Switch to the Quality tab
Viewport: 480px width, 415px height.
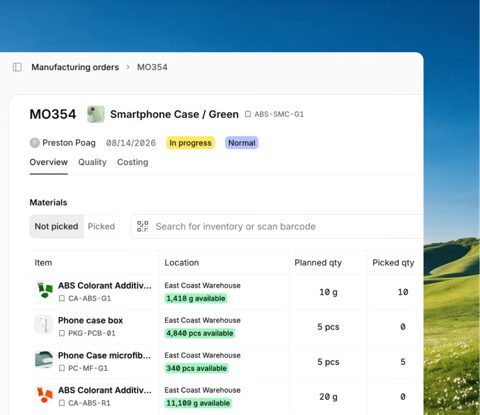click(x=92, y=162)
